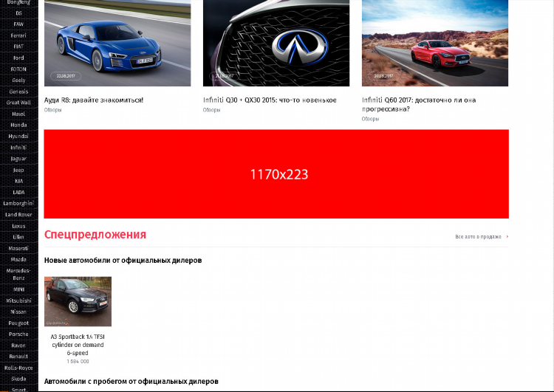Open 'Обзоры' category under Infiniti Q30 article
554x392 pixels.
coord(212,110)
